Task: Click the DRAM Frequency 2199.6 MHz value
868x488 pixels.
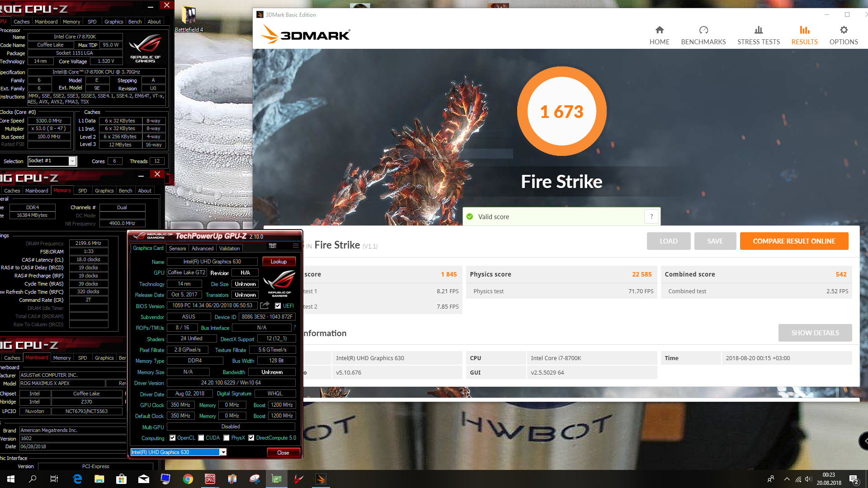Action: 89,243
